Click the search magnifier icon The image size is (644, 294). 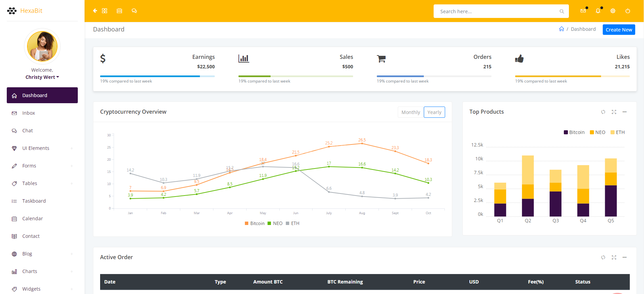point(562,12)
